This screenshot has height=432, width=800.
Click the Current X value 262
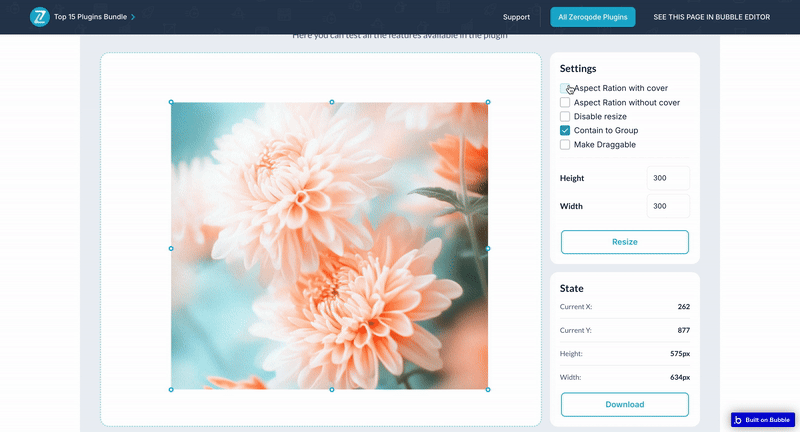coord(684,307)
